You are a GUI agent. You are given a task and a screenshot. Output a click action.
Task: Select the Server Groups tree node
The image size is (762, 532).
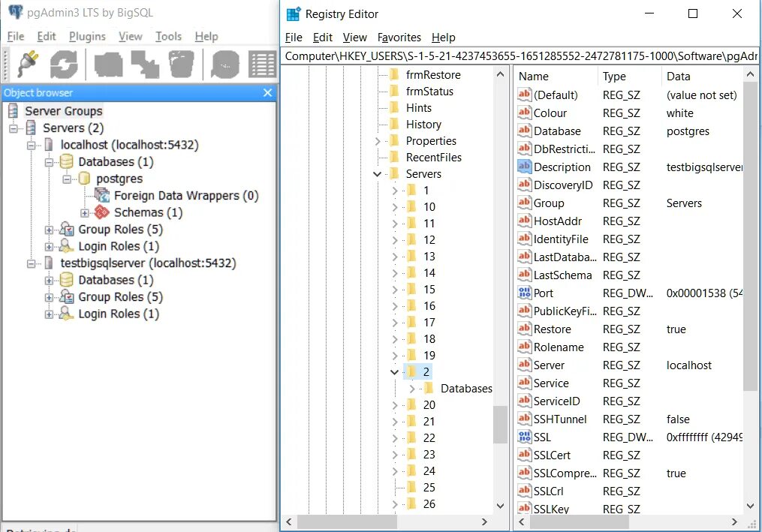tap(64, 111)
